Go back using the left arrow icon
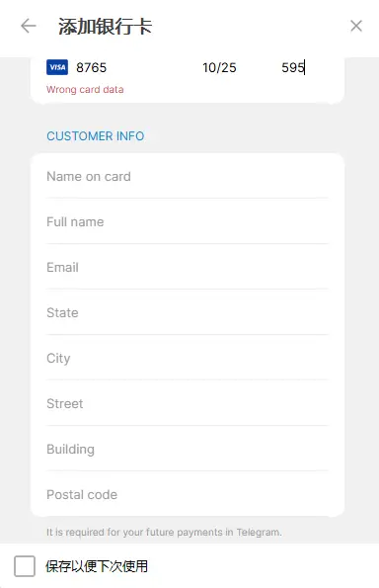Screen dimensions: 379x588 [29, 27]
